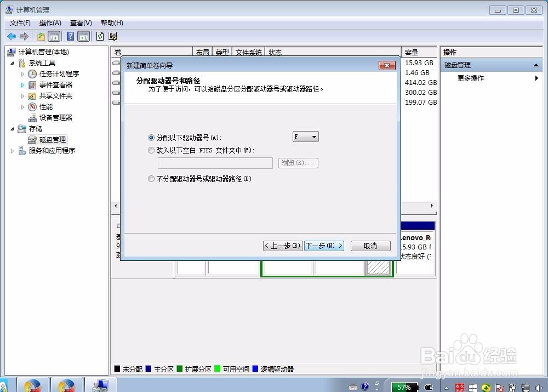Screen dimensions: 548x392
Task: Click the 类型 column header
Action: click(x=222, y=52)
